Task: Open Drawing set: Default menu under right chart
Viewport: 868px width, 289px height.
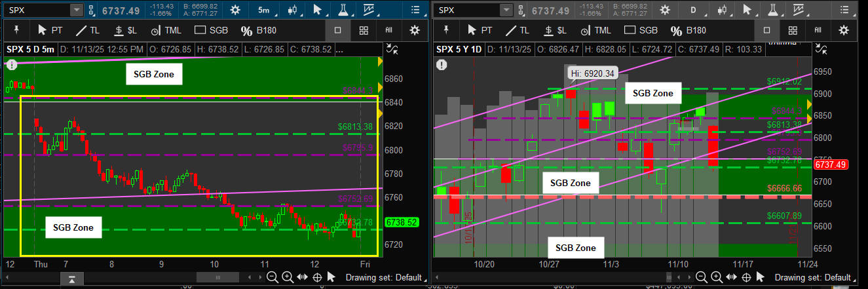Action: pyautogui.click(x=817, y=278)
